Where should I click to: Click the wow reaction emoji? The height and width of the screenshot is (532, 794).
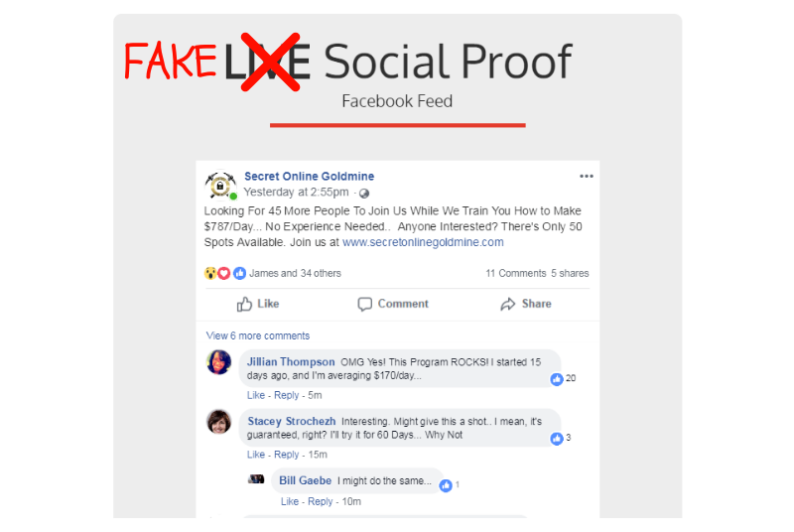pos(209,273)
